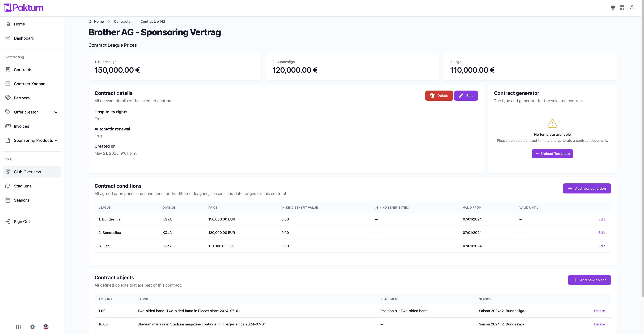Open Partners page
This screenshot has height=334, width=644.
click(x=32, y=98)
